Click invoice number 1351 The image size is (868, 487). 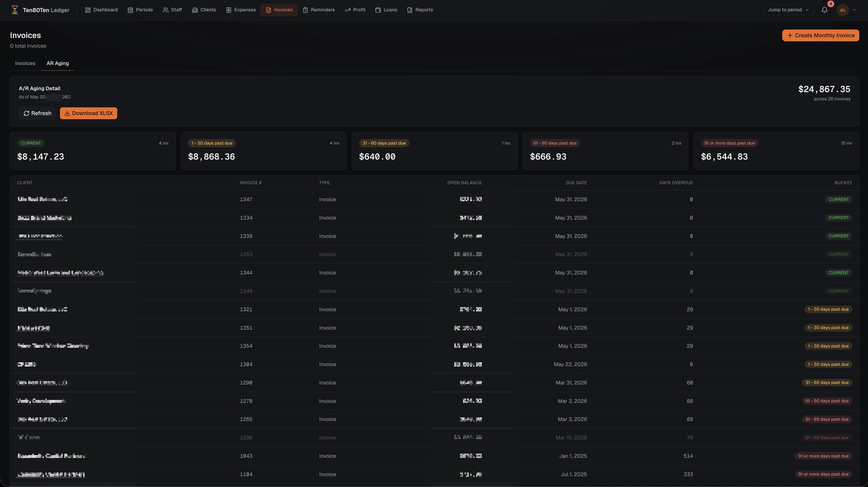point(246,328)
